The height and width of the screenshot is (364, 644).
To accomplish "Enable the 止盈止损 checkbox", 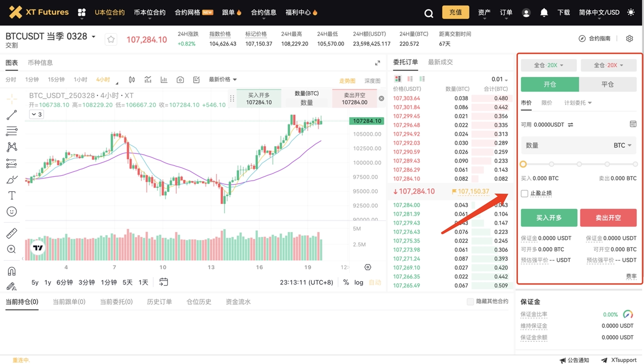I will click(x=525, y=193).
